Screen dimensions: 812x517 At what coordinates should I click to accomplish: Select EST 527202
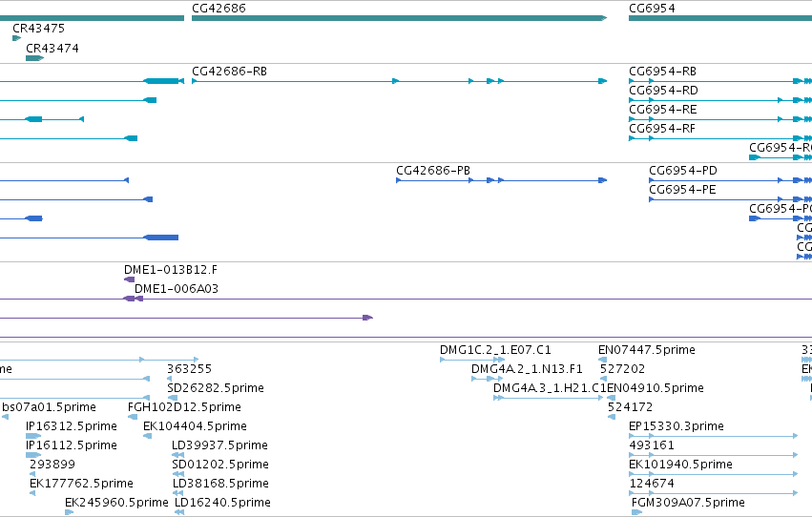tap(622, 369)
